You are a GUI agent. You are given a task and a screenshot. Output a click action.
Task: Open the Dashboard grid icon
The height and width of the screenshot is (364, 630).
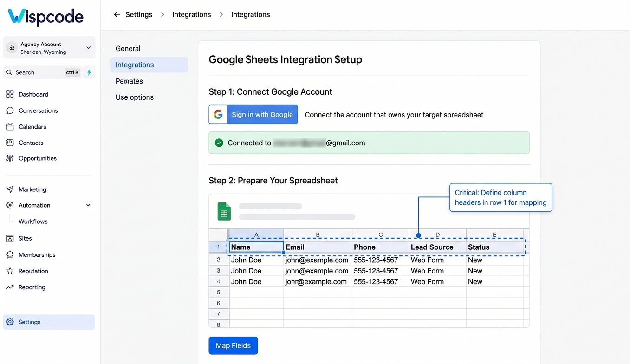[10, 94]
